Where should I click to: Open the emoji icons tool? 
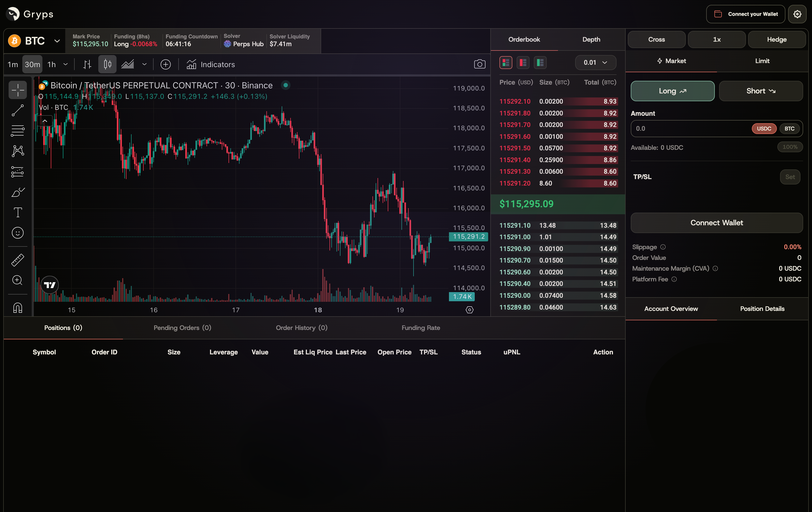click(x=17, y=233)
